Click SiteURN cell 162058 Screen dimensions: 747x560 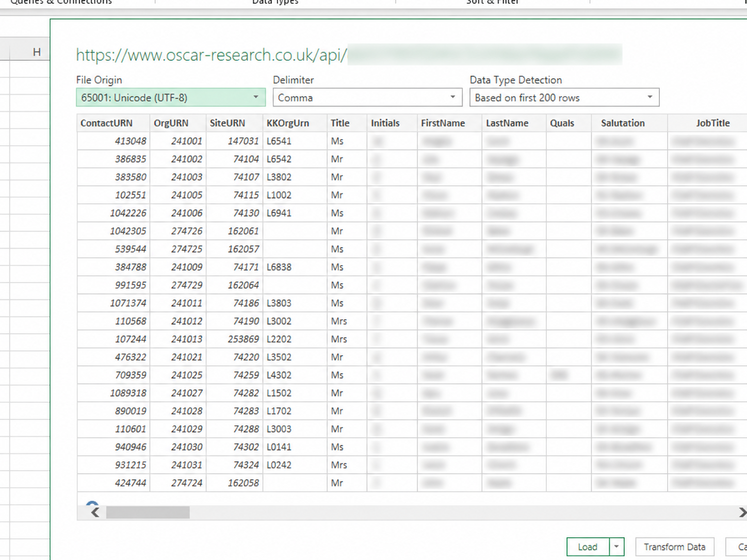coord(235,483)
